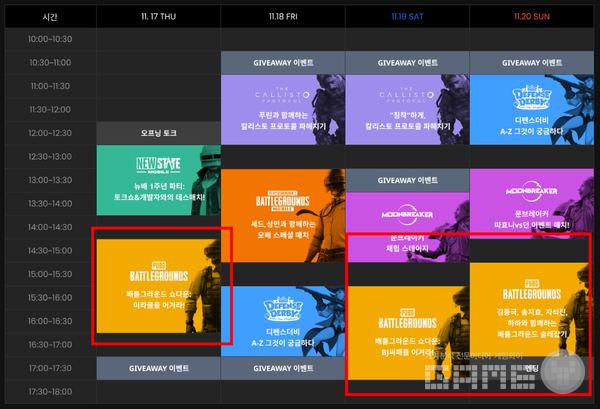Click the 11.18 FRI column header
Image resolution: width=600 pixels, height=409 pixels.
[x=283, y=16]
